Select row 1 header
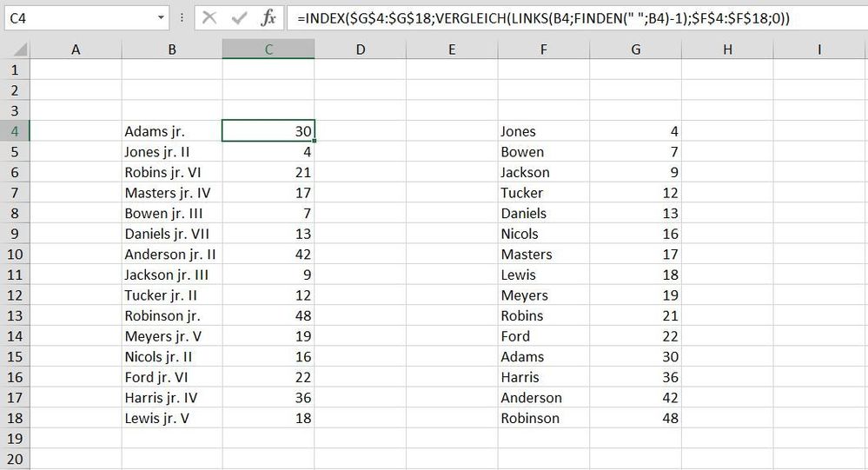This screenshot has height=470, width=868. point(15,70)
